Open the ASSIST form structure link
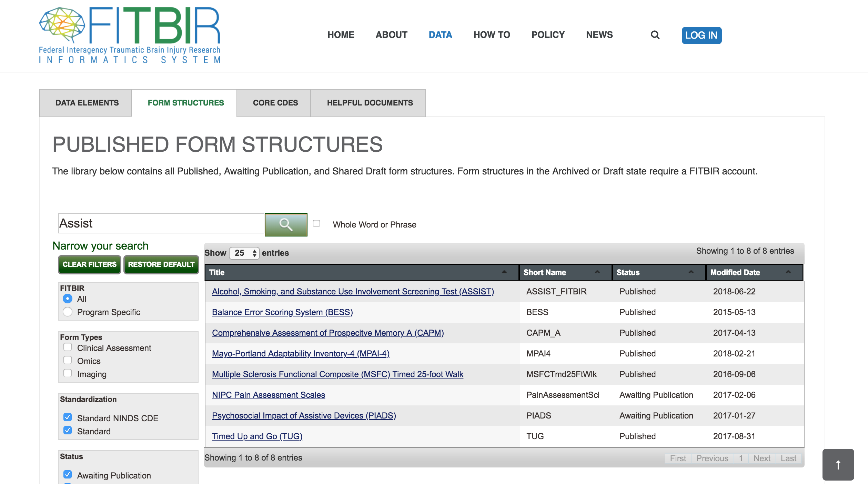The width and height of the screenshot is (868, 484). click(353, 292)
